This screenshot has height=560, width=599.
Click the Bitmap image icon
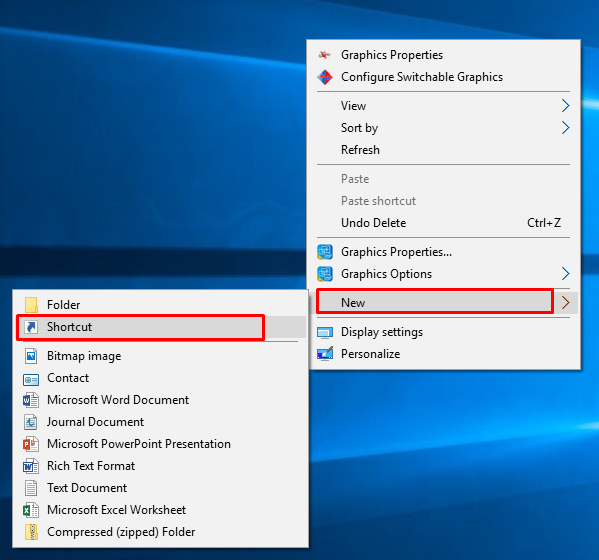31,356
